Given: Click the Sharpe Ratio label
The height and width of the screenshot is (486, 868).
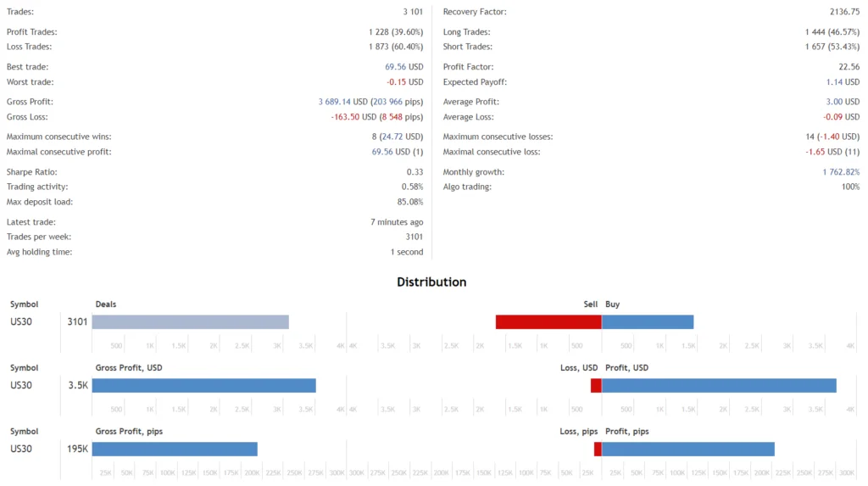Looking at the screenshot, I should (31, 172).
